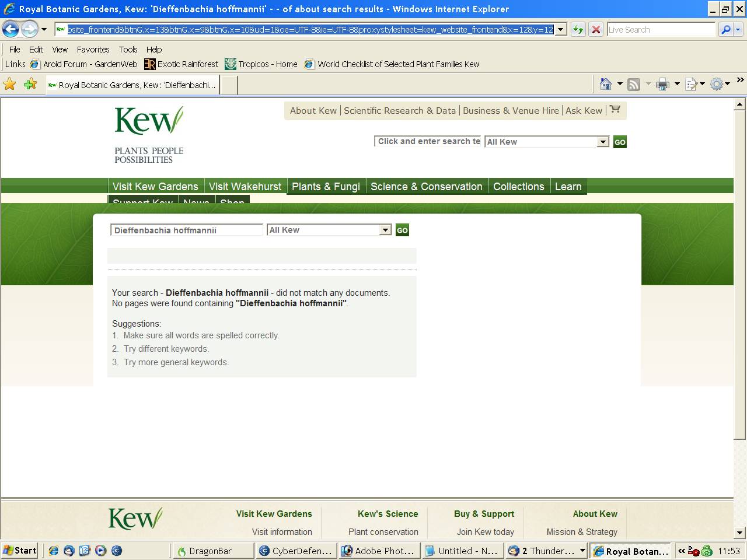Click the RSS feeds icon
Screen dimensions: 747x560
coord(634,85)
